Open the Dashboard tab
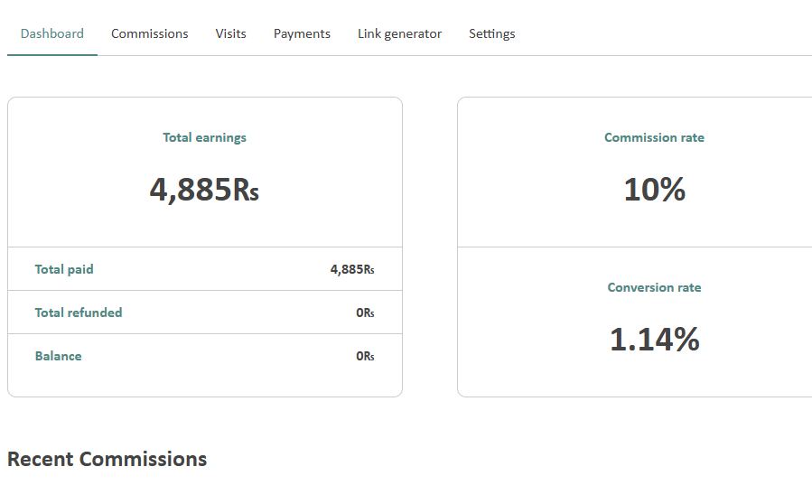 pos(52,33)
